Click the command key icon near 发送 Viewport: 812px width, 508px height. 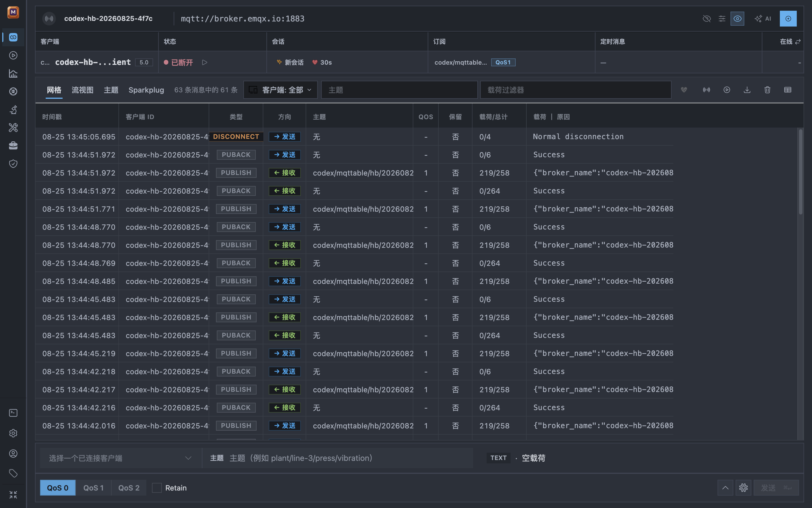(x=743, y=487)
